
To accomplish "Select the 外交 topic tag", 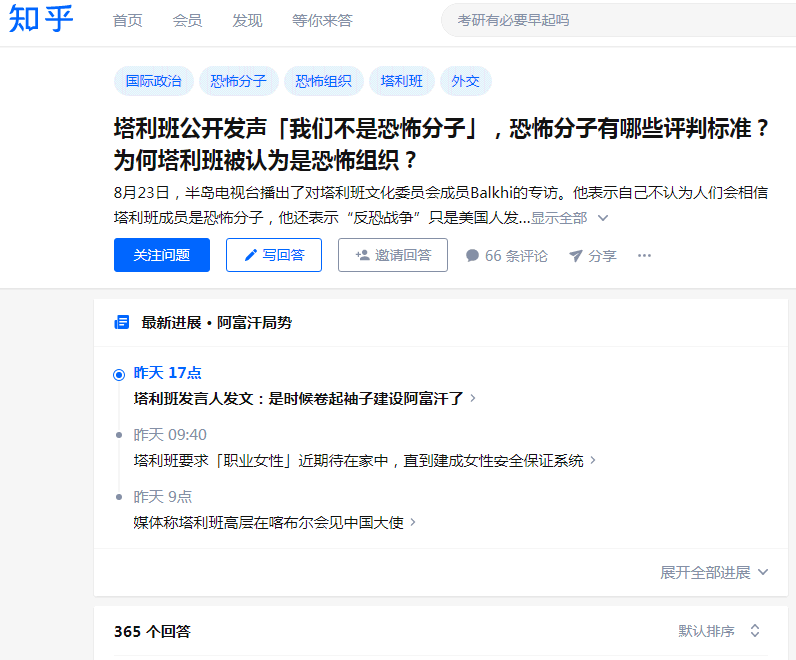I will point(466,81).
